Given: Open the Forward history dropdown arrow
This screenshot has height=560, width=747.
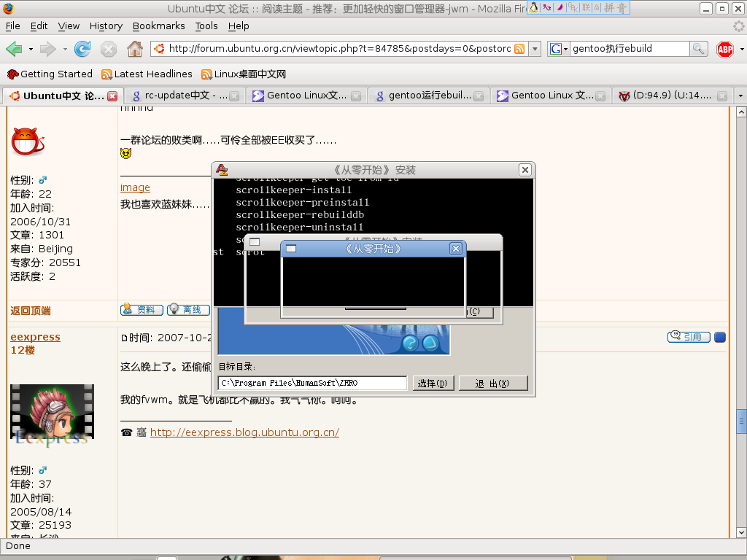Looking at the screenshot, I should point(65,49).
